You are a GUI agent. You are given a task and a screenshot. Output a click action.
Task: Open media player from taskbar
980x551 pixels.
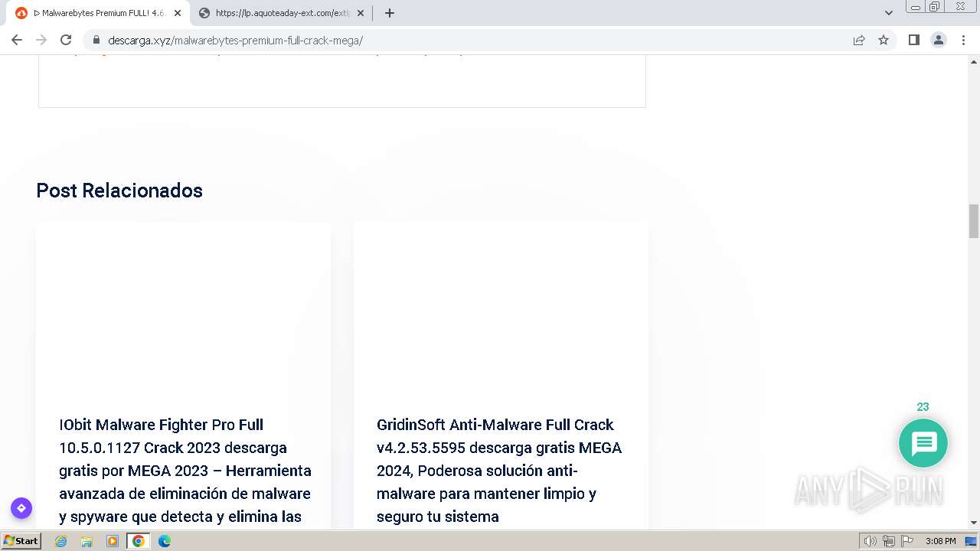[x=113, y=541]
